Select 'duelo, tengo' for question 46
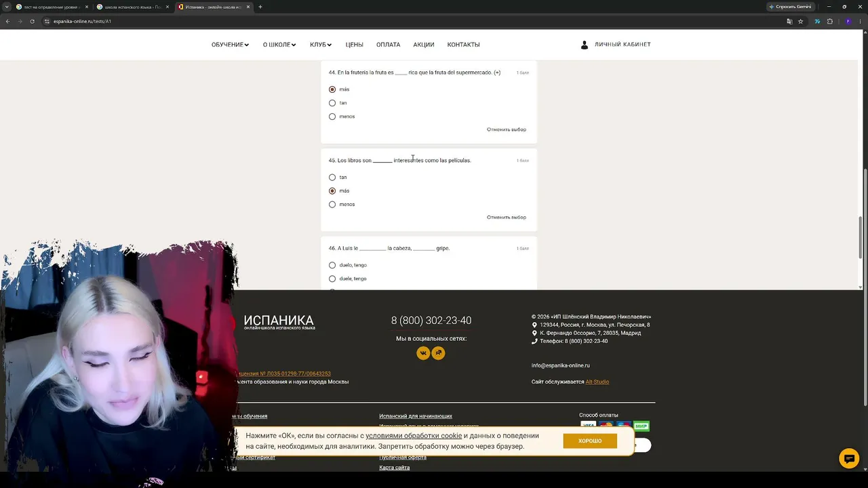 [332, 265]
